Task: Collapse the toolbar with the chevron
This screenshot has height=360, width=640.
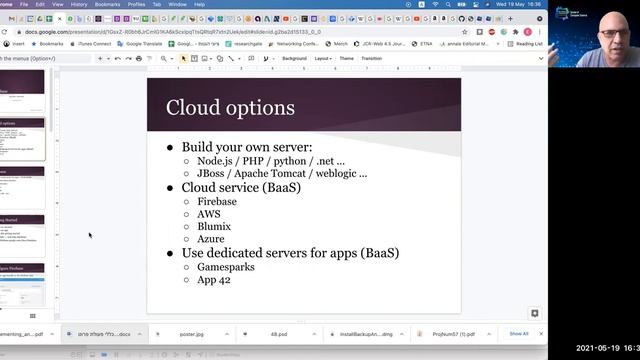Action: (541, 59)
